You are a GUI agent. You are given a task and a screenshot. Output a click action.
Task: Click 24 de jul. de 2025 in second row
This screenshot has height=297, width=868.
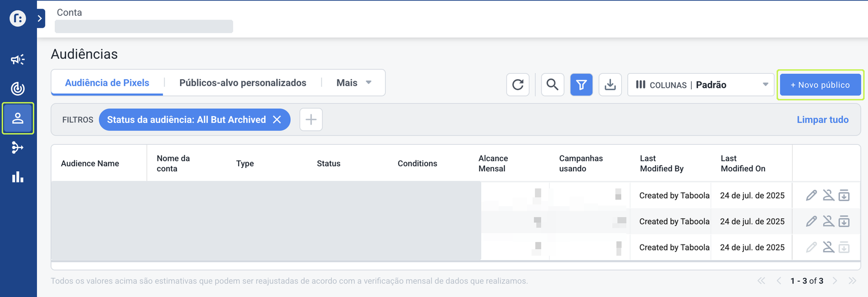coord(752,222)
